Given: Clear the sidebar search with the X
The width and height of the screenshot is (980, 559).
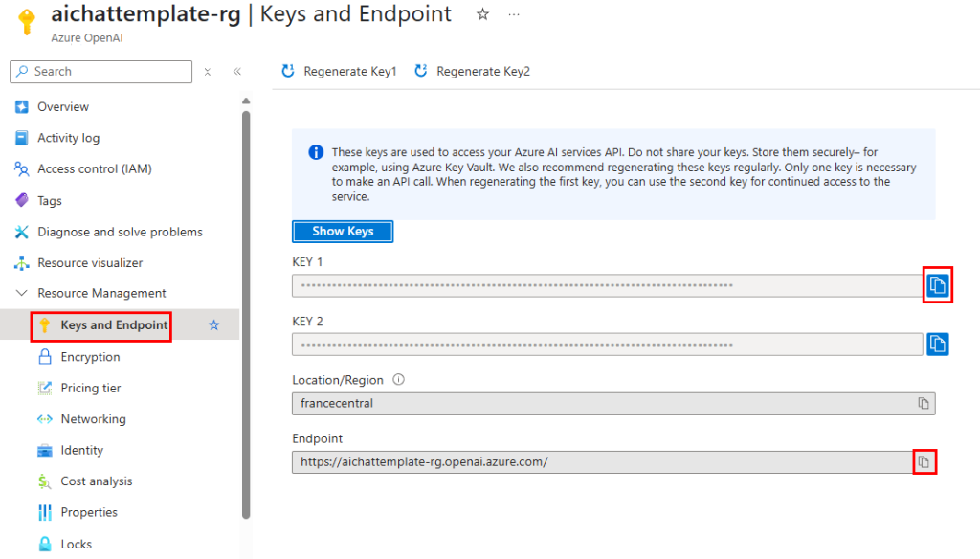Looking at the screenshot, I should 208,72.
